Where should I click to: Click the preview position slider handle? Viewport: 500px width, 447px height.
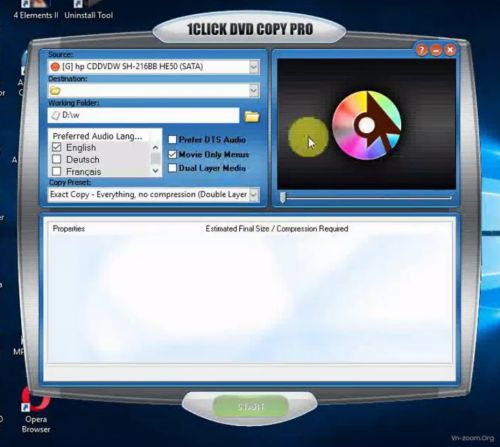283,197
